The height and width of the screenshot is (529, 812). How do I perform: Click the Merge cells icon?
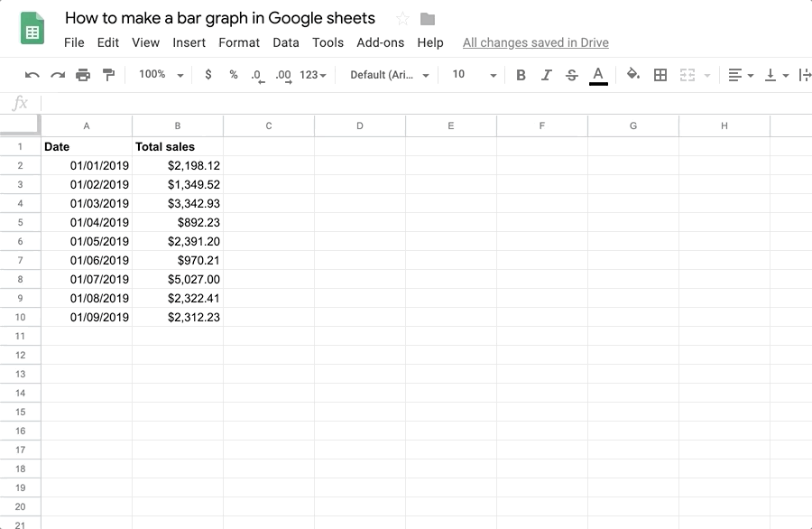pos(687,75)
